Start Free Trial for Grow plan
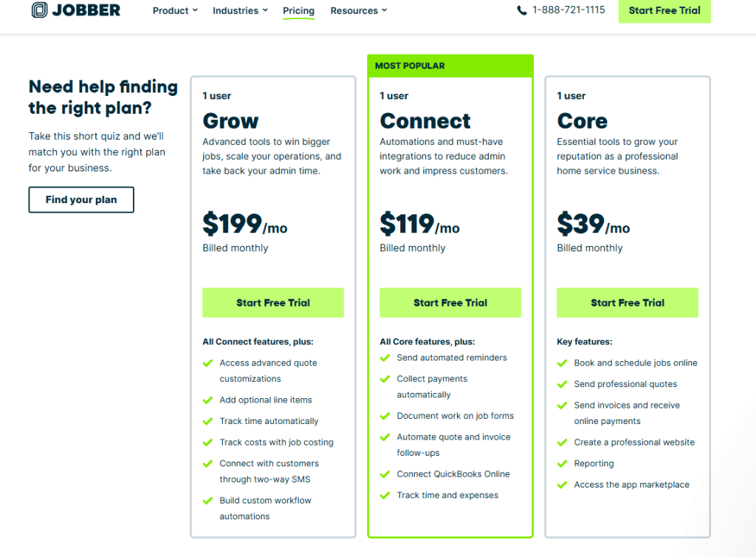This screenshot has width=756, height=557. [x=273, y=303]
